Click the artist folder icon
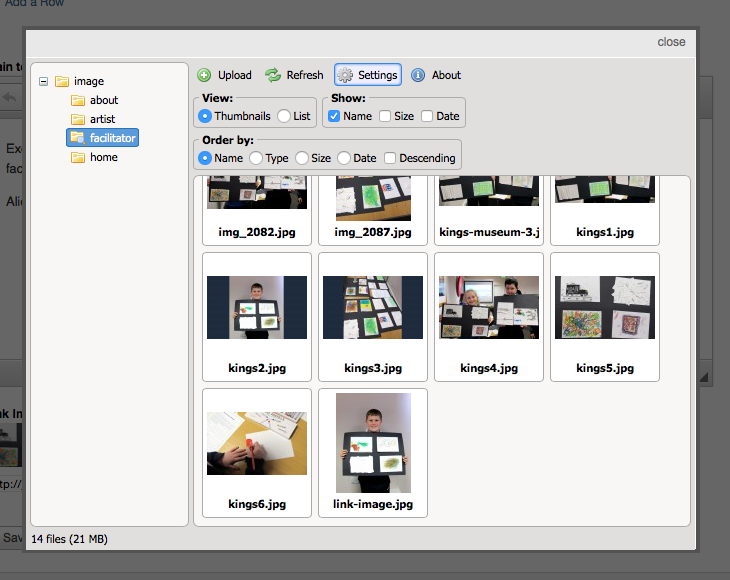 78,120
